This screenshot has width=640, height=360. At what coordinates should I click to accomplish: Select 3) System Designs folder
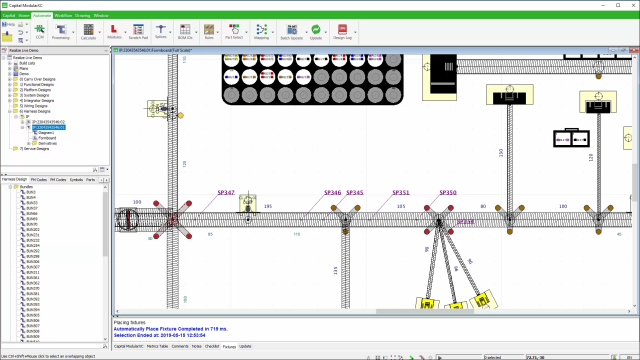point(34,95)
